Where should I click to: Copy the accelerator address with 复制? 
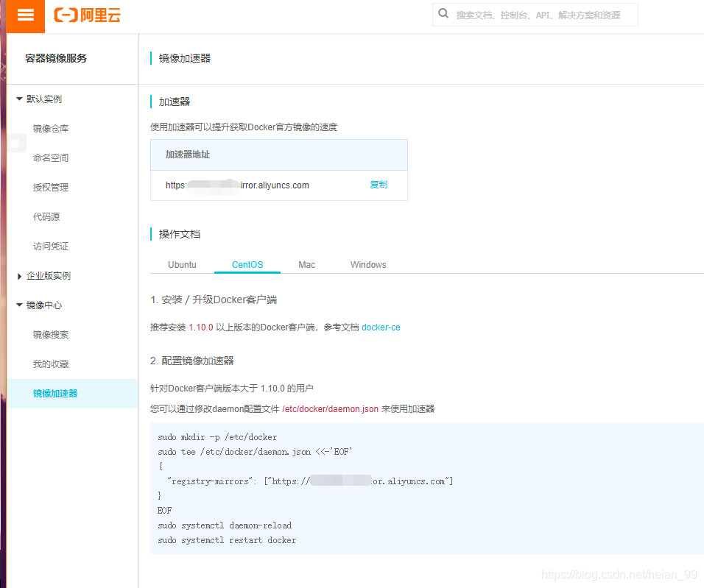tap(379, 185)
